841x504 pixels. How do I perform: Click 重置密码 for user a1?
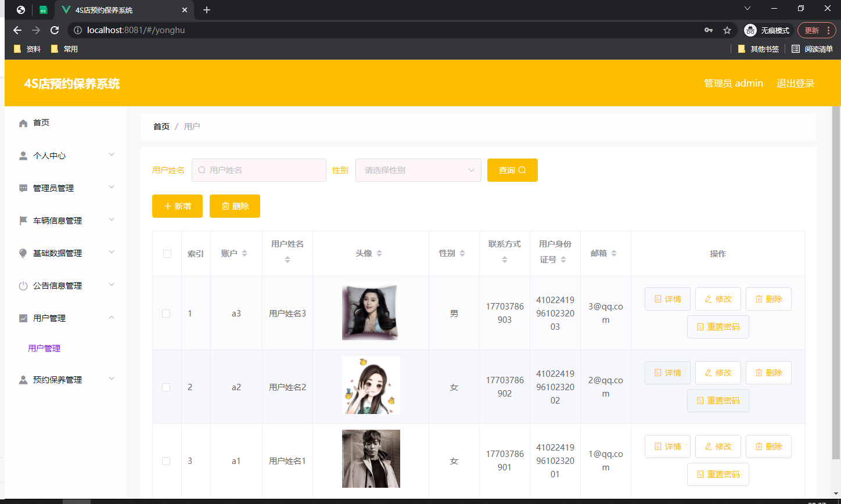(x=718, y=474)
